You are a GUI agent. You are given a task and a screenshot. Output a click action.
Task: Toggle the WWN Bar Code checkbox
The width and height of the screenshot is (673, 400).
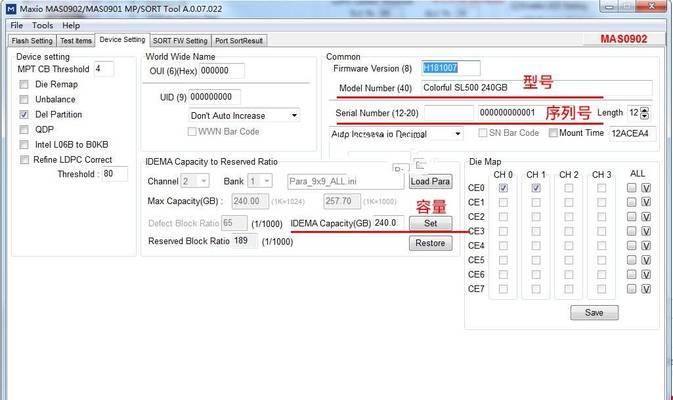192,132
